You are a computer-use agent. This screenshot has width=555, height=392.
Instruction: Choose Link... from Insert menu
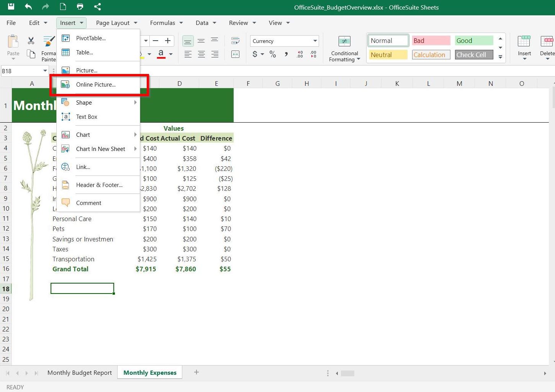tap(98, 167)
